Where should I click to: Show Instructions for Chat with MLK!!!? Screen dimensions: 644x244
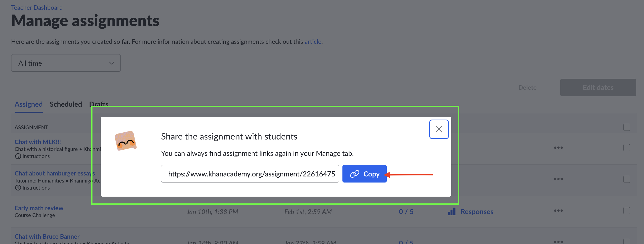[x=33, y=156]
